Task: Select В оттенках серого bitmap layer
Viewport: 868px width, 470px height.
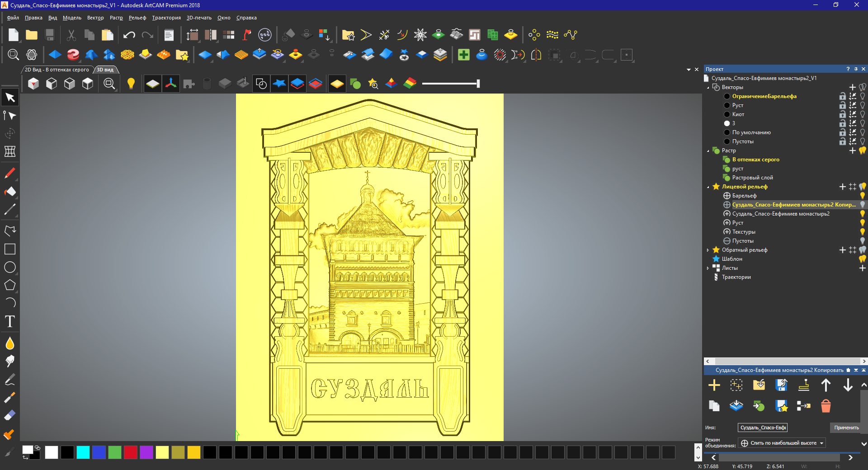Action: click(x=756, y=160)
